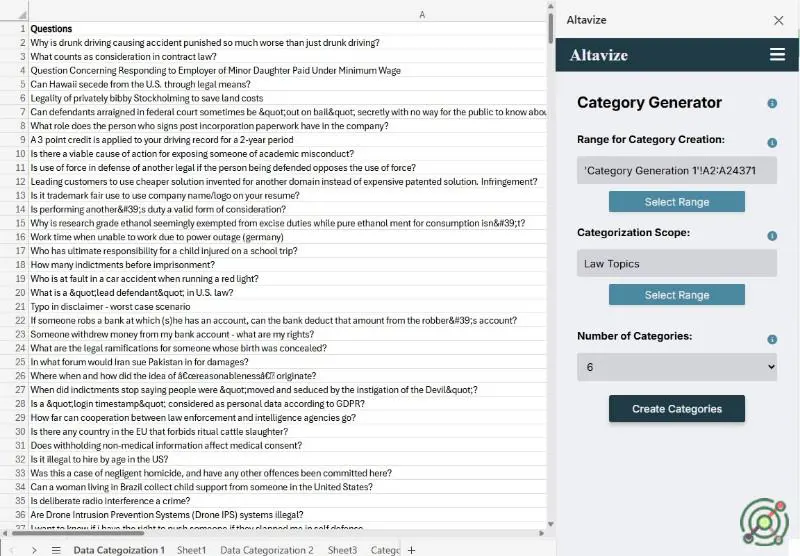Open the Sheet3 tab
800x556 pixels.
tap(342, 550)
